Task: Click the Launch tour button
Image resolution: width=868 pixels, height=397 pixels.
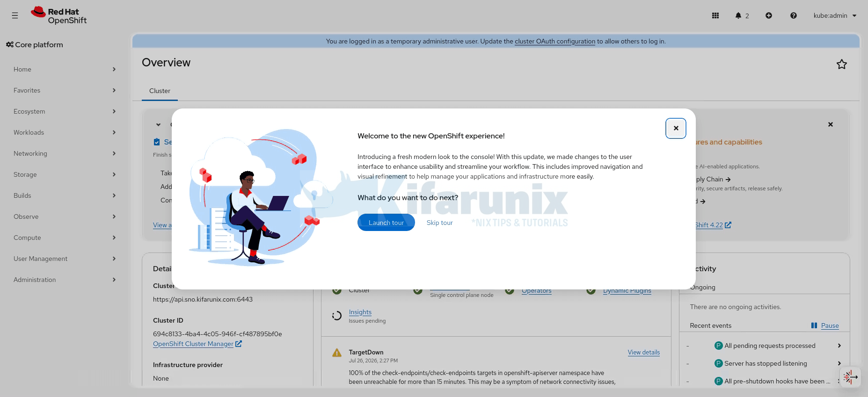Action: 386,223
